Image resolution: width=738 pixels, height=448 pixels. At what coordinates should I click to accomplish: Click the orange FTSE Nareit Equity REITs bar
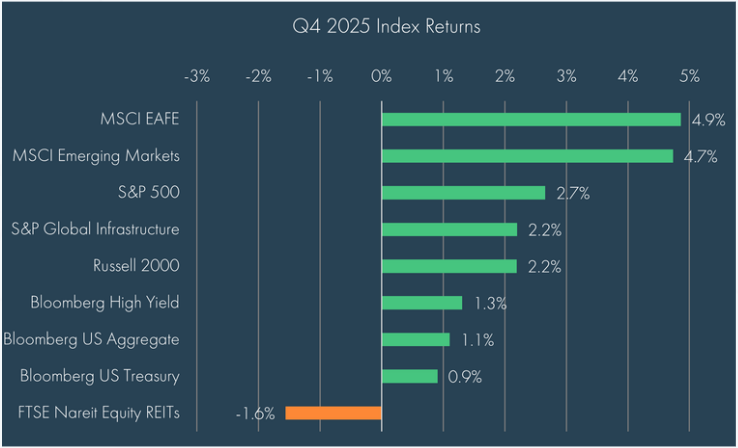pos(333,413)
